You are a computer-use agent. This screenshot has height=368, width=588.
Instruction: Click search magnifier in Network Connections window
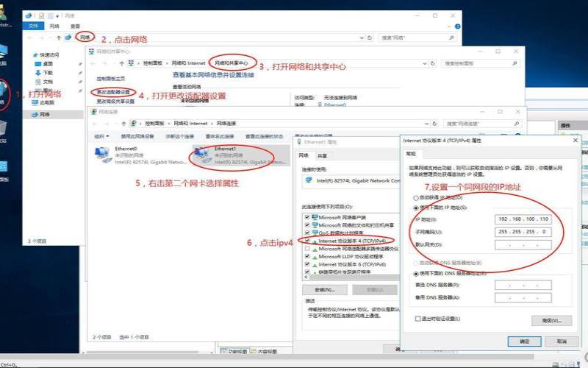click(x=517, y=123)
